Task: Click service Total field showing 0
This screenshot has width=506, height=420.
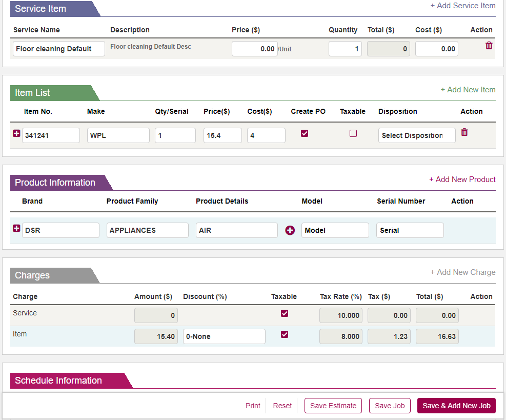Action: tap(389, 49)
